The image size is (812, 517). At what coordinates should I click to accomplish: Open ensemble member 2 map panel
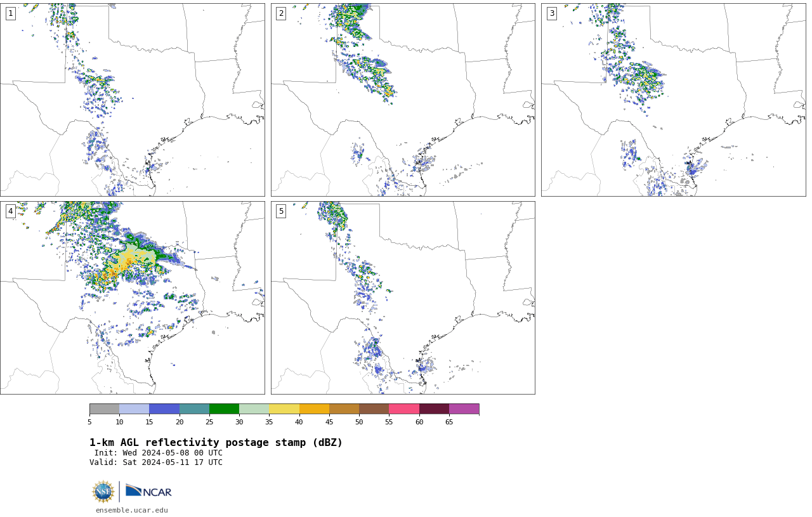point(403,100)
